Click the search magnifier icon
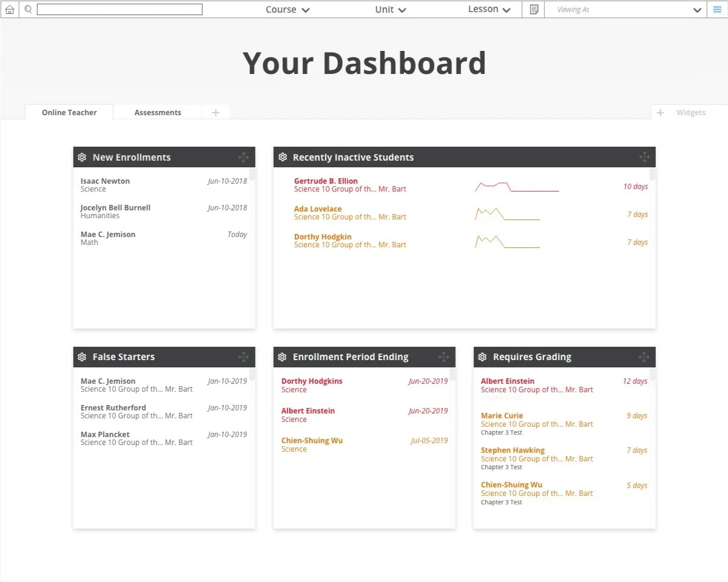The width and height of the screenshot is (728, 582). click(x=28, y=10)
